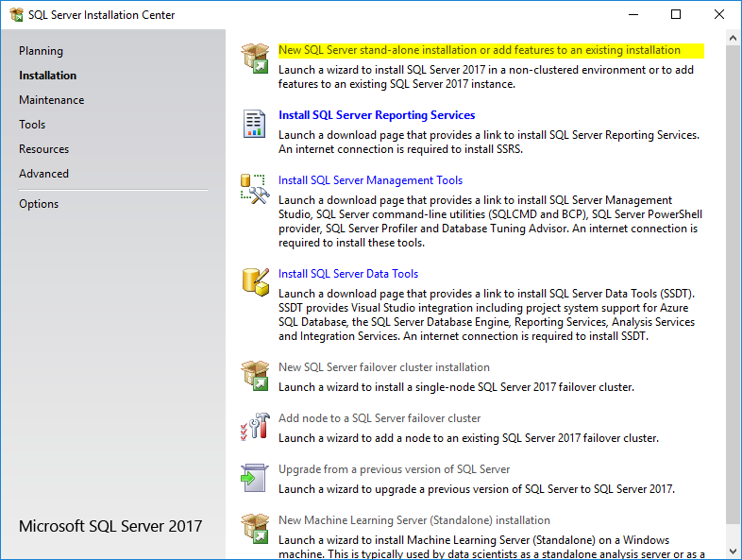This screenshot has width=742, height=560.
Task: Click the failover cluster installation box icon
Action: click(255, 376)
